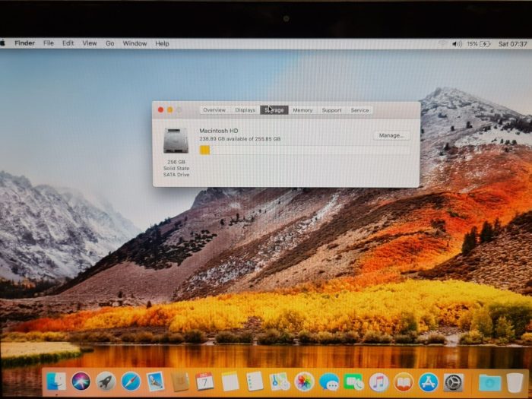Open FaceTime in the Dock
The image size is (532, 399).
point(353,382)
